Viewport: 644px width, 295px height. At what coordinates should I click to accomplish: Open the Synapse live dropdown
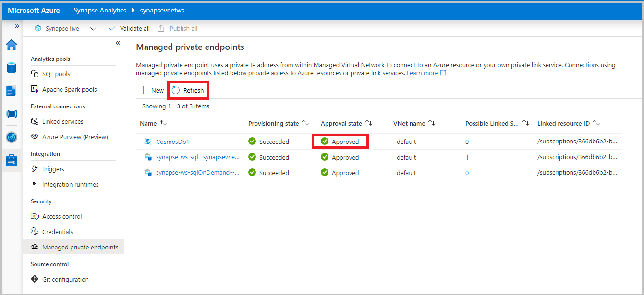(x=93, y=29)
